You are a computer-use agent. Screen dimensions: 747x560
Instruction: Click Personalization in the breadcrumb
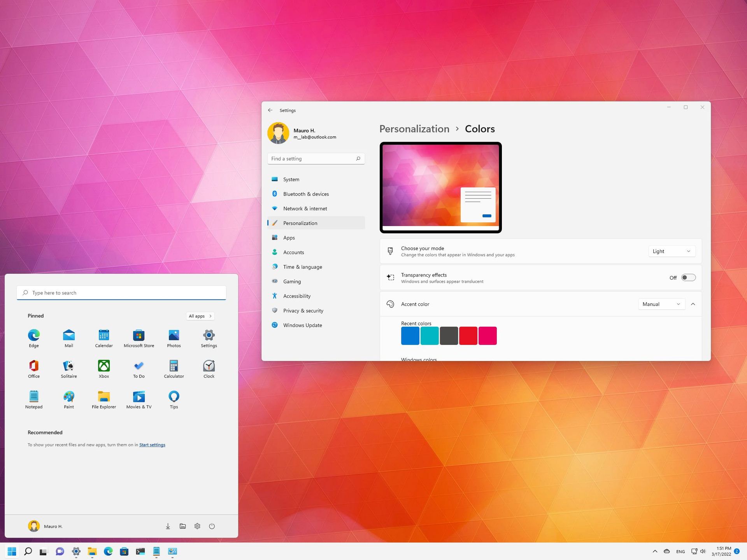tap(414, 129)
